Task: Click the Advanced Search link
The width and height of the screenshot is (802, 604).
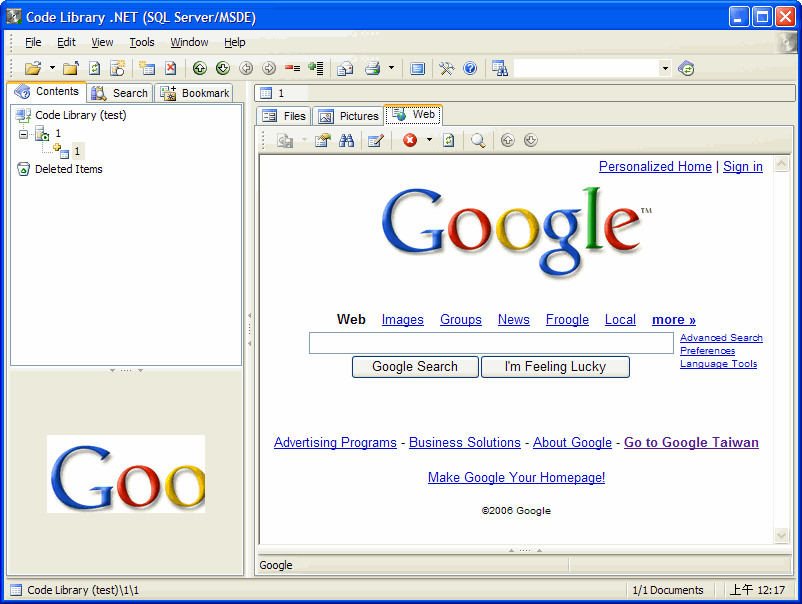Action: click(721, 338)
